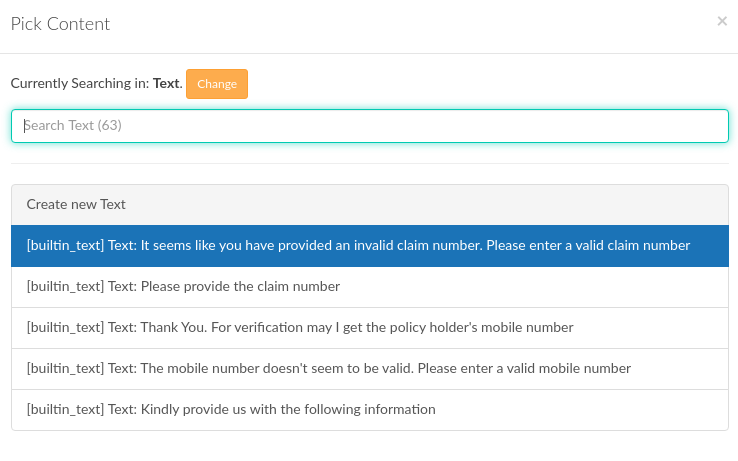Select Create new Text option

[x=370, y=204]
